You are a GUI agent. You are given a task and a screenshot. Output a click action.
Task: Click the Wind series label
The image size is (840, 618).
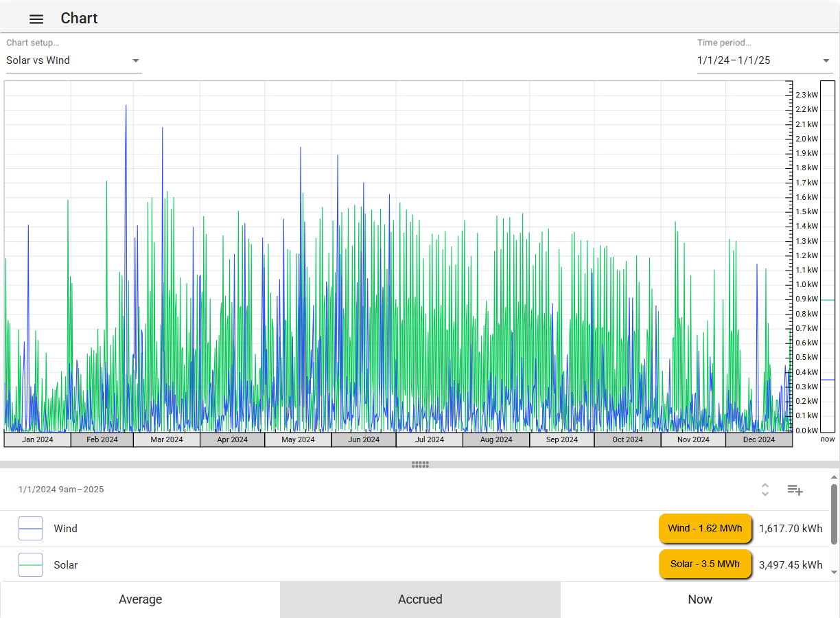click(x=66, y=529)
